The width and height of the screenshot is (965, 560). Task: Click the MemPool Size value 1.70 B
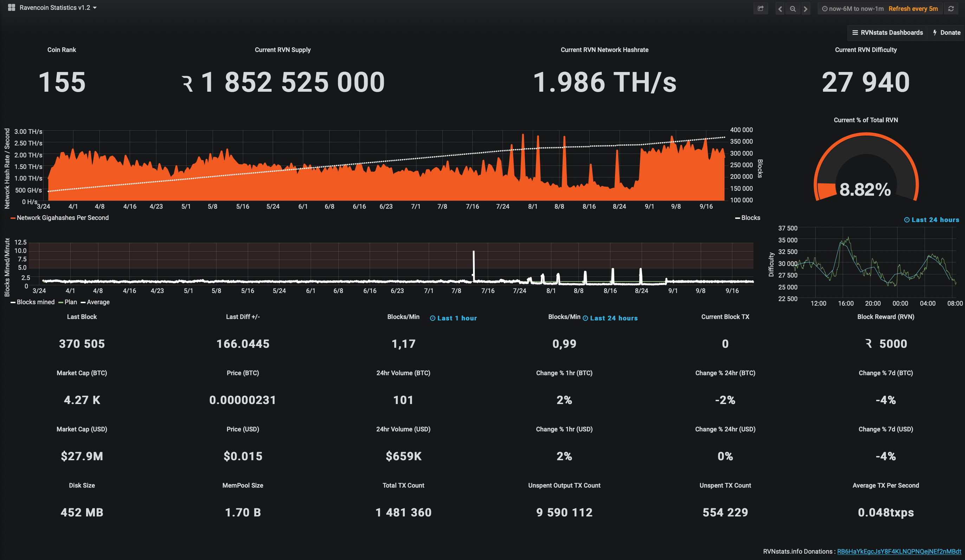pos(243,512)
